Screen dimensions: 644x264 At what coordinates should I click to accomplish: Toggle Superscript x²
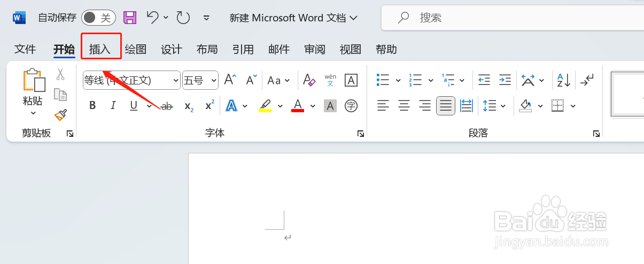click(x=210, y=105)
